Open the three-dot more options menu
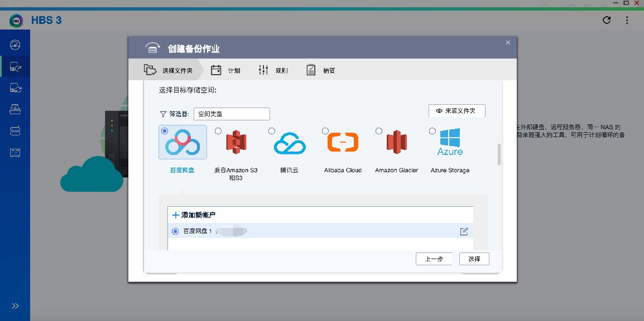Image resolution: width=644 pixels, height=321 pixels. pyautogui.click(x=627, y=20)
